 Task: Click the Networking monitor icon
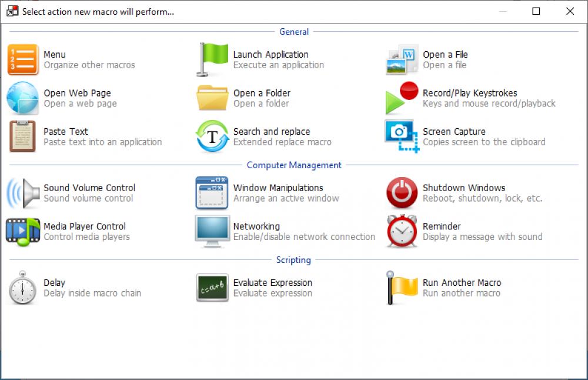point(212,231)
